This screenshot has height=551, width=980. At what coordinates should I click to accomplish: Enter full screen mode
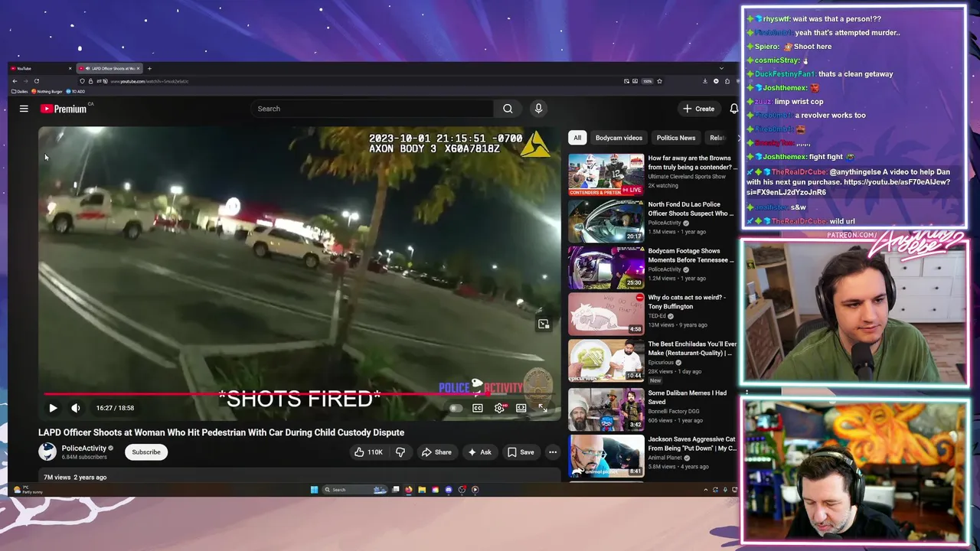click(x=543, y=408)
